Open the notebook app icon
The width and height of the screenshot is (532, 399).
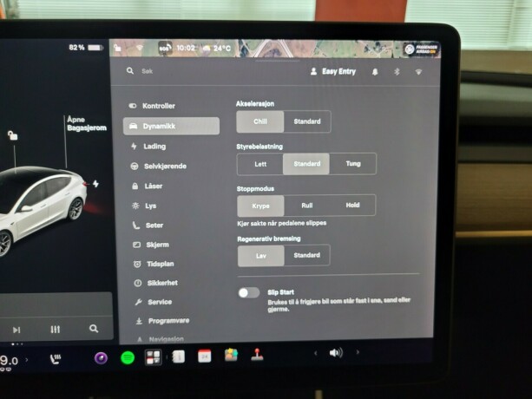tap(179, 356)
